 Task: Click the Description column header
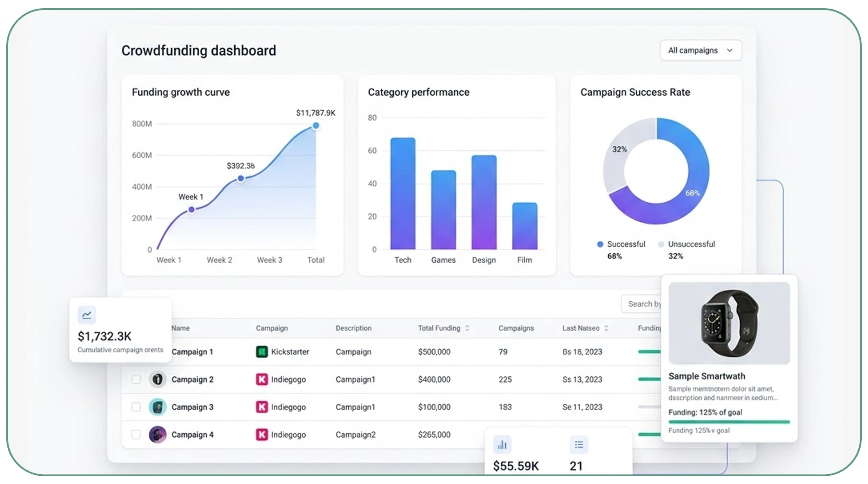(354, 328)
